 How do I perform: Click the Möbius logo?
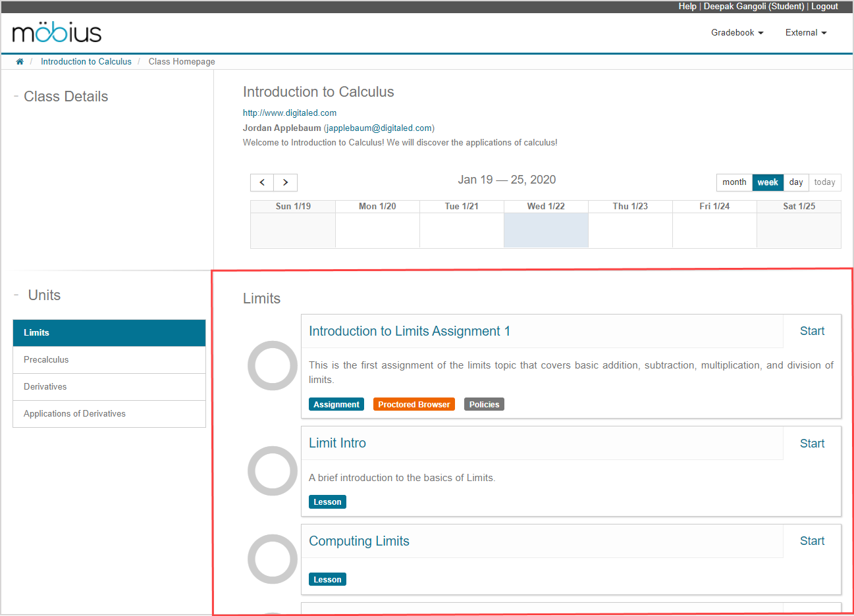(57, 32)
